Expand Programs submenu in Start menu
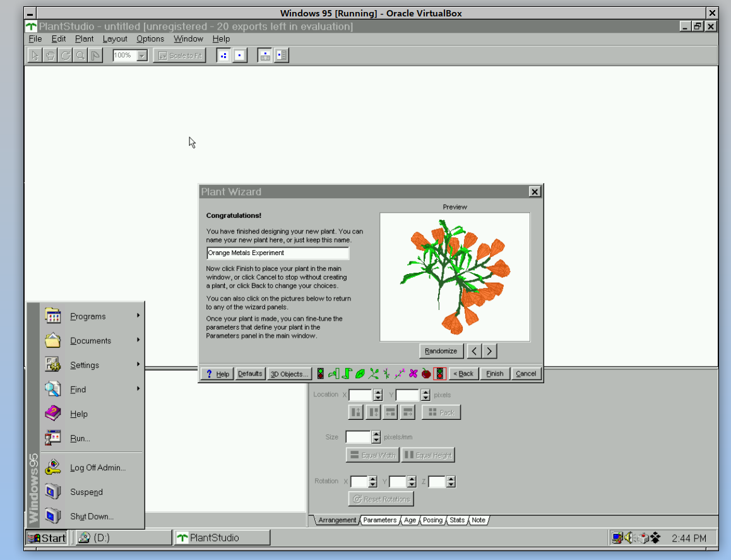Screen dimensions: 731x560 [x=92, y=316]
